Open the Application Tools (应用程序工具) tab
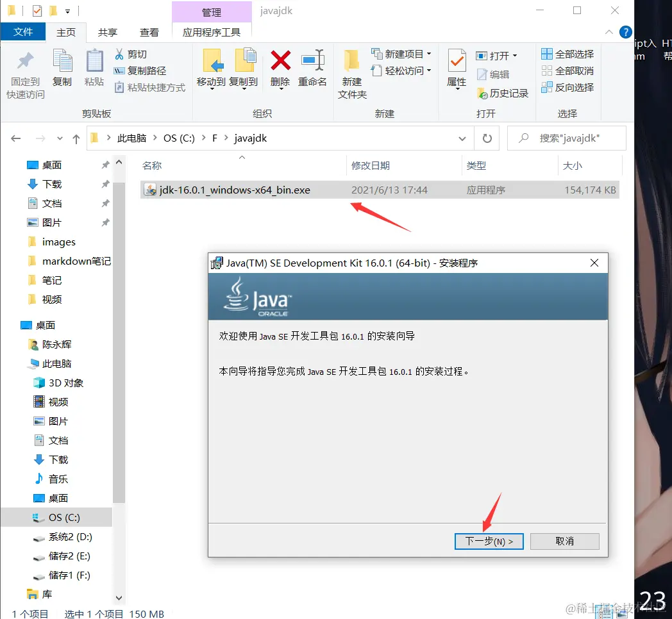The width and height of the screenshot is (672, 619). [212, 32]
